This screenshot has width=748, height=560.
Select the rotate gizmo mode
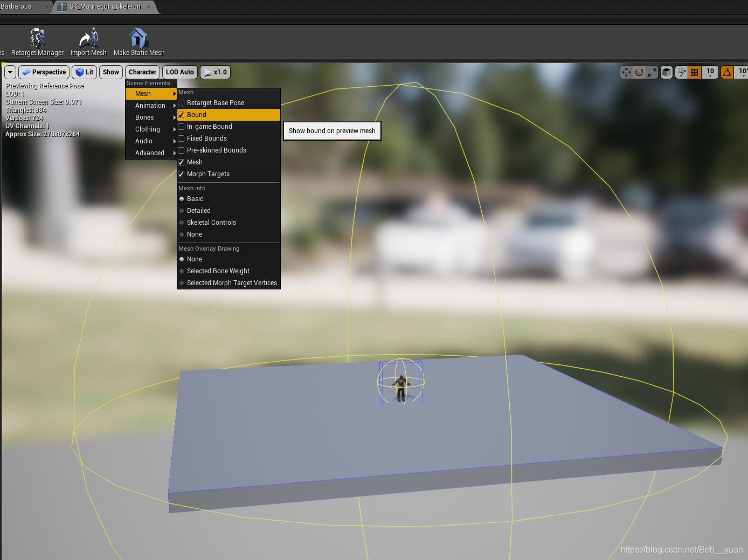pyautogui.click(x=639, y=72)
